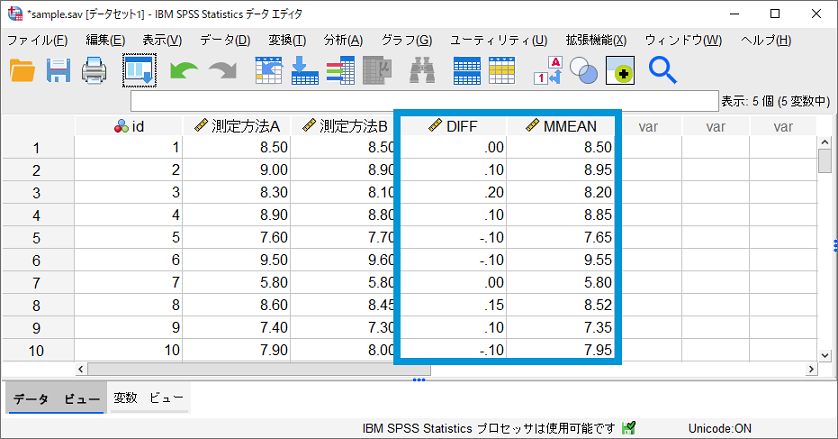Select the DIFF column header
The image size is (838, 439).
click(x=453, y=126)
